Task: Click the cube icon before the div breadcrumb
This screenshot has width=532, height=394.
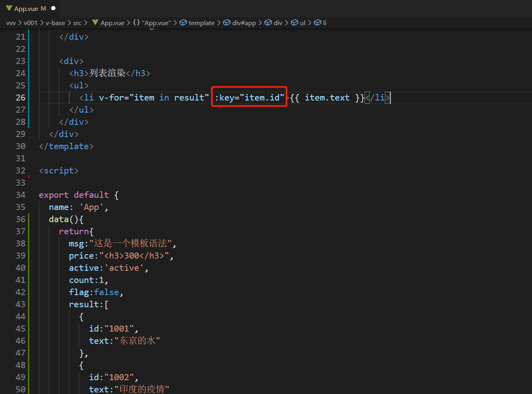Action: 268,23
